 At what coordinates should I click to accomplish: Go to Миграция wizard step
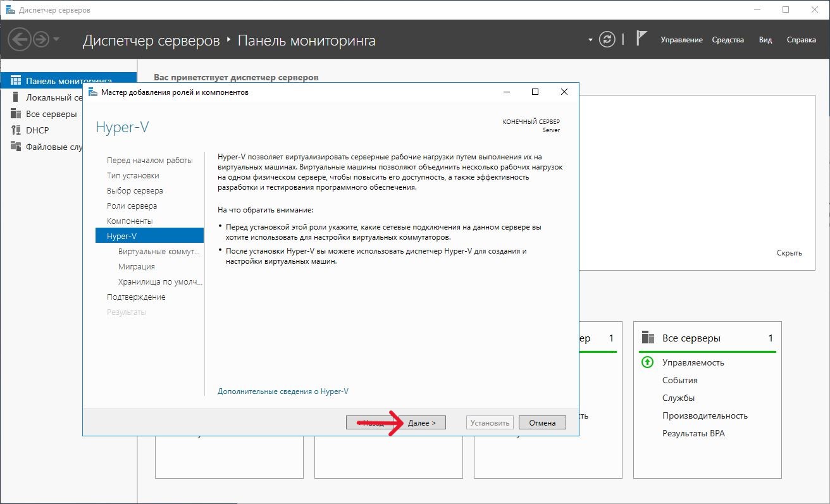pos(136,267)
